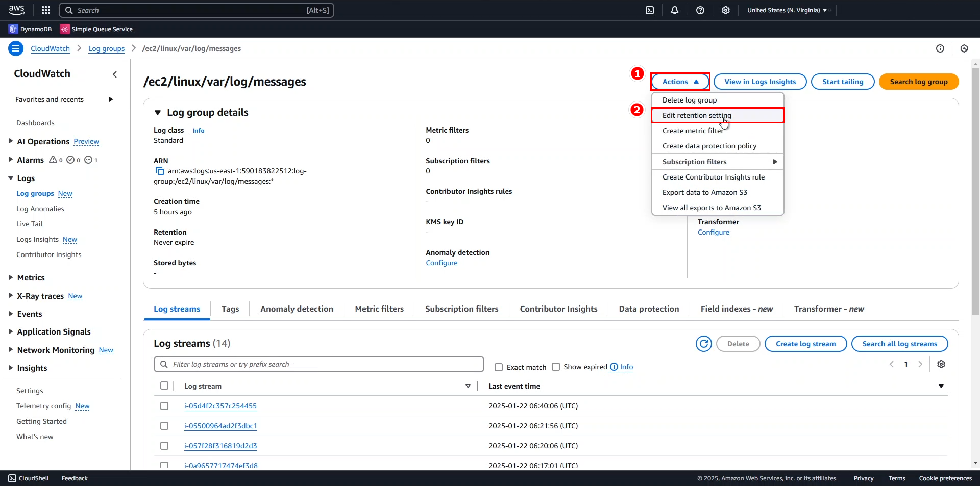Check the Show expired option
The height and width of the screenshot is (486, 980).
(556, 367)
